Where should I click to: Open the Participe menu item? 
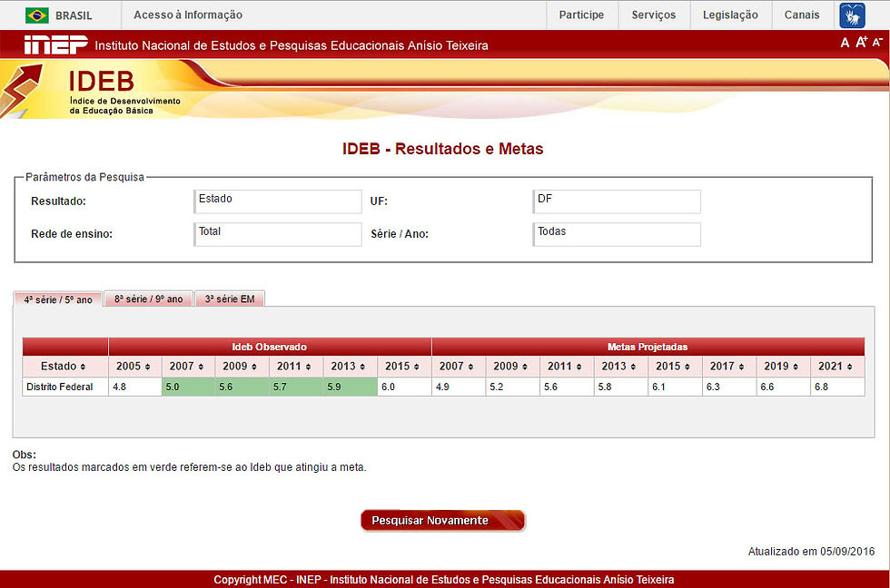581,15
